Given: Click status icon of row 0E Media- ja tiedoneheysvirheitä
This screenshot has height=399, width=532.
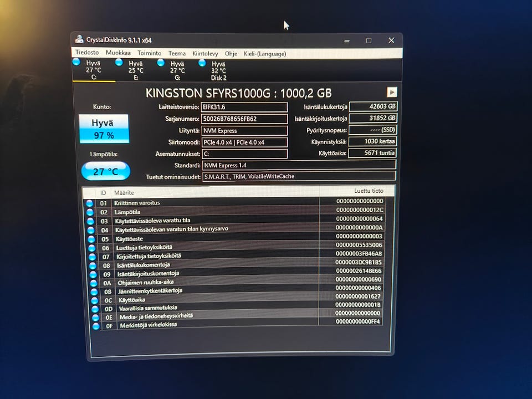Looking at the screenshot, I should (96, 318).
